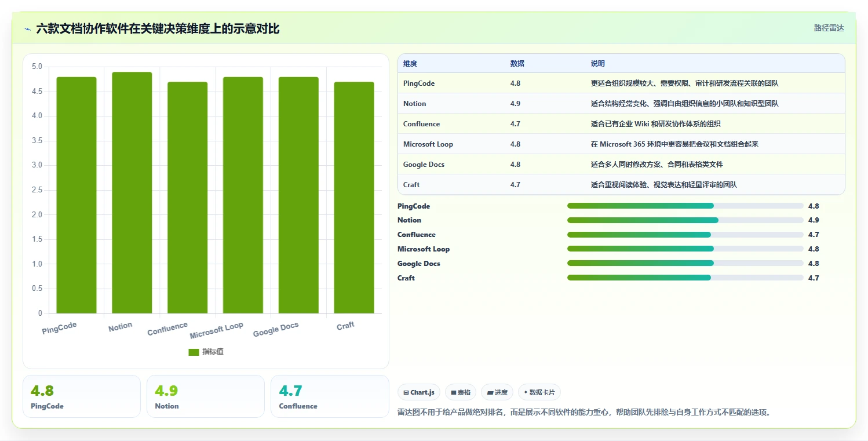Click Confluence's description about 企业 Wiki
Image resolution: width=868 pixels, height=441 pixels.
(656, 124)
